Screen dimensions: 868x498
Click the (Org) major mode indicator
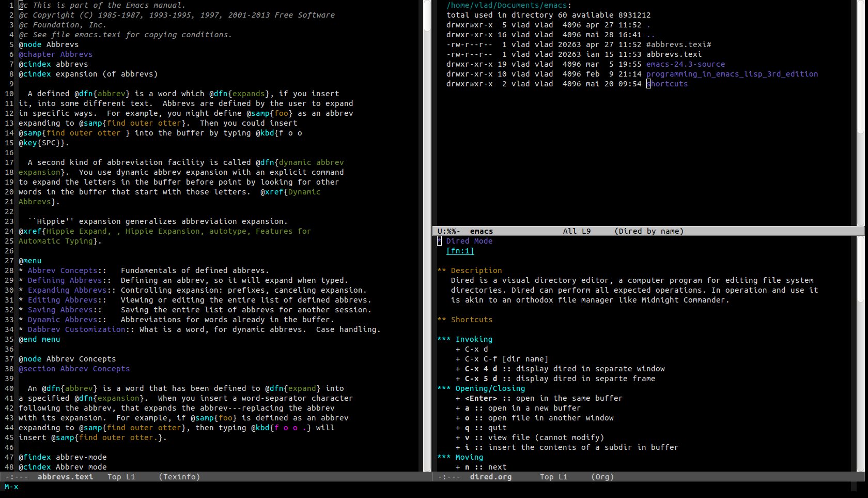coord(602,477)
